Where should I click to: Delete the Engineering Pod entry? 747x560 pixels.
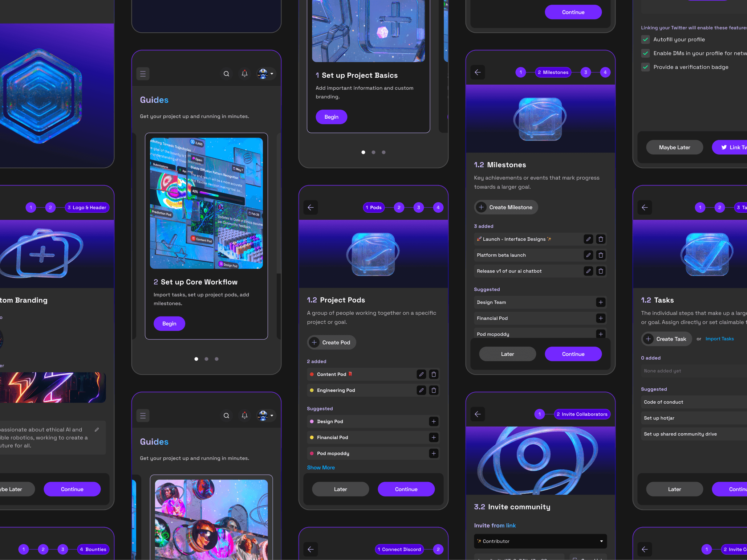(434, 390)
